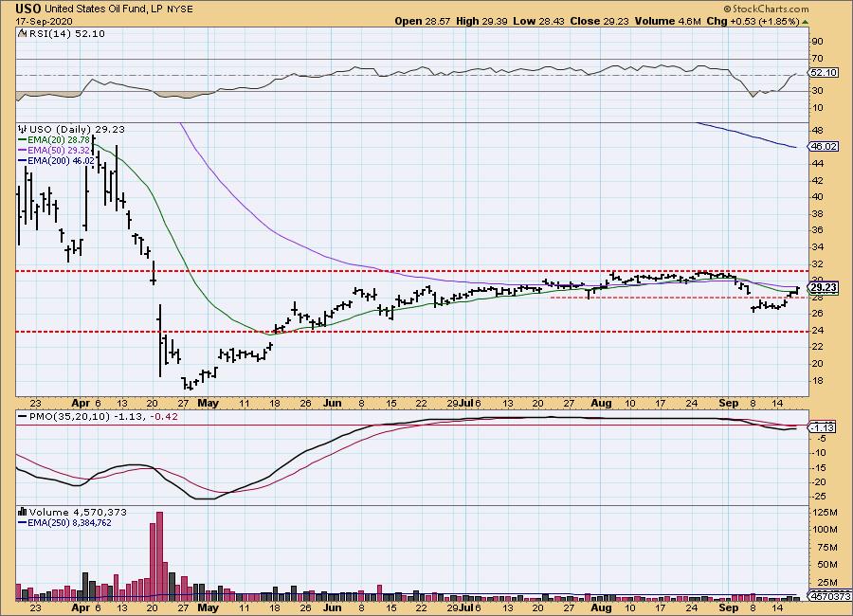The width and height of the screenshot is (853, 616).
Task: Click the Aug label below the volume panel
Action: tap(601, 607)
